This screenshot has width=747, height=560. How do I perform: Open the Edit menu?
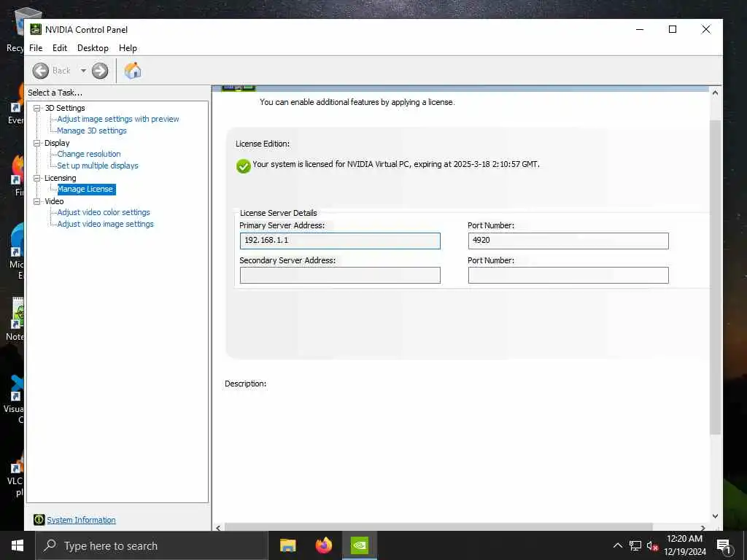(60, 48)
